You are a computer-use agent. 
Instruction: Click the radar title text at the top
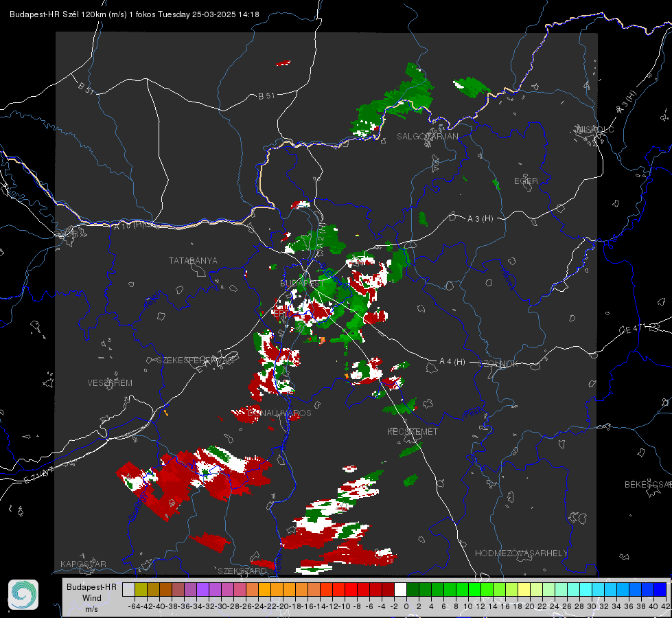pos(134,14)
